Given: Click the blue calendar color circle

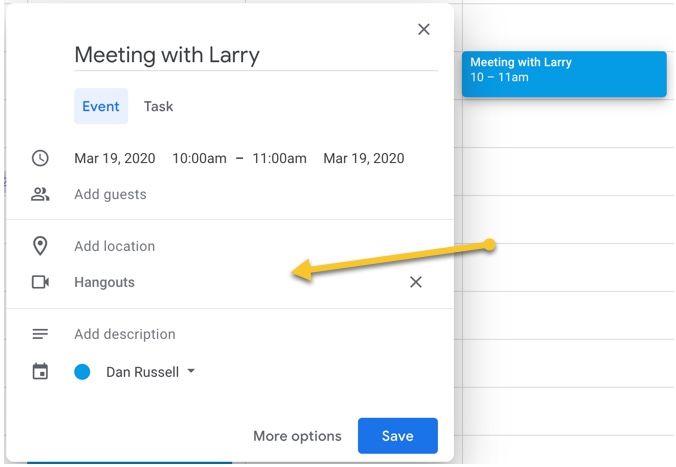Looking at the screenshot, I should (82, 372).
